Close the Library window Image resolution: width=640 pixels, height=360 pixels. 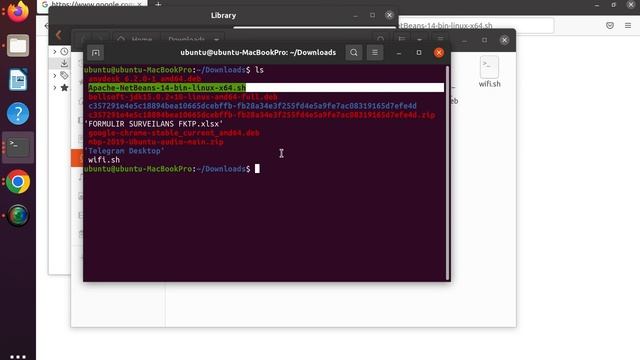[x=389, y=15]
